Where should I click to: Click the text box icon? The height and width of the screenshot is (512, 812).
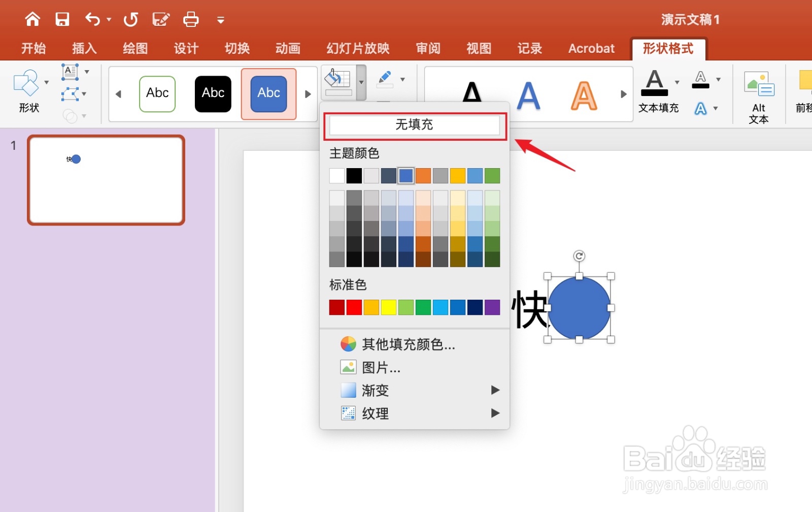coord(70,72)
